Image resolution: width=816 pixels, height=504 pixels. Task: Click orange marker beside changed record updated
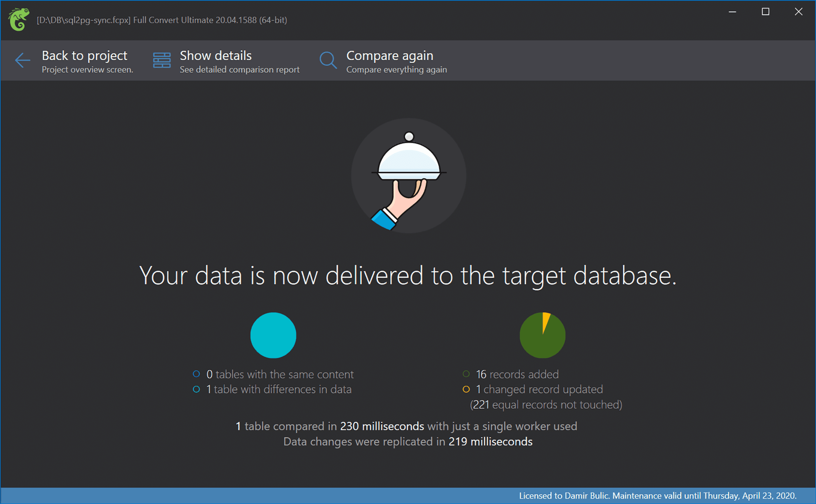pyautogui.click(x=466, y=389)
